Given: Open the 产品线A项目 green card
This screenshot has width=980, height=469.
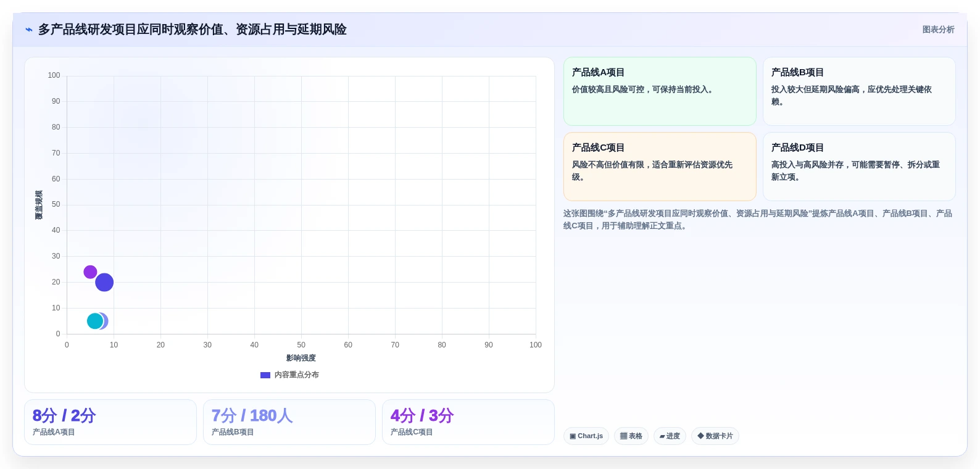Looking at the screenshot, I should [x=660, y=91].
